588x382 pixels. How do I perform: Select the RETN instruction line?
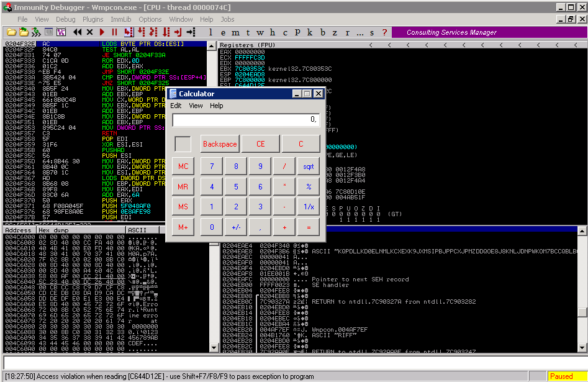[x=109, y=133]
